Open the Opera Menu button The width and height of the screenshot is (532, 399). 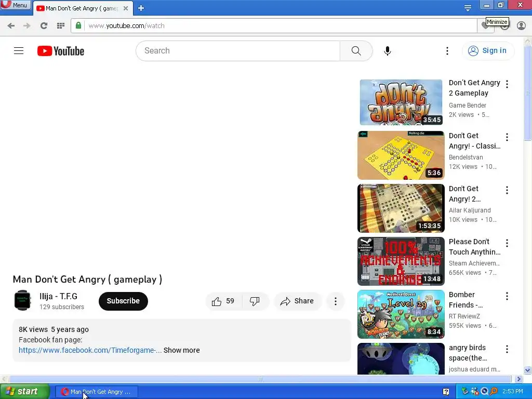pyautogui.click(x=15, y=5)
